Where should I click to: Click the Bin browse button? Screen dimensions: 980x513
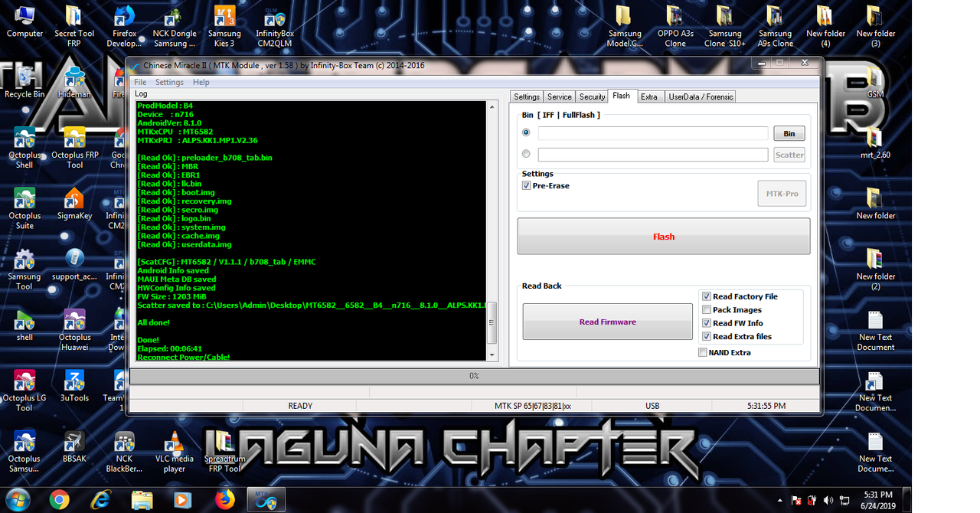pyautogui.click(x=789, y=133)
